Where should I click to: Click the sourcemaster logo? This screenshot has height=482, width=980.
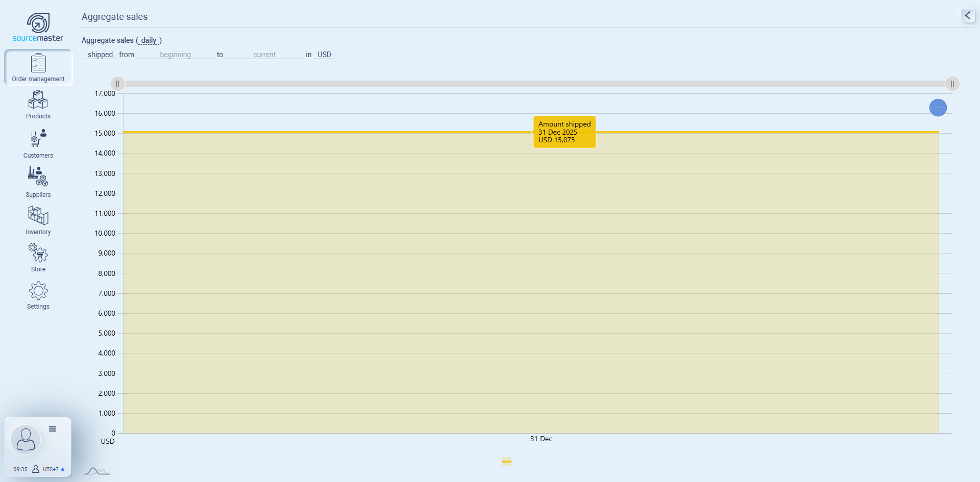[38, 28]
